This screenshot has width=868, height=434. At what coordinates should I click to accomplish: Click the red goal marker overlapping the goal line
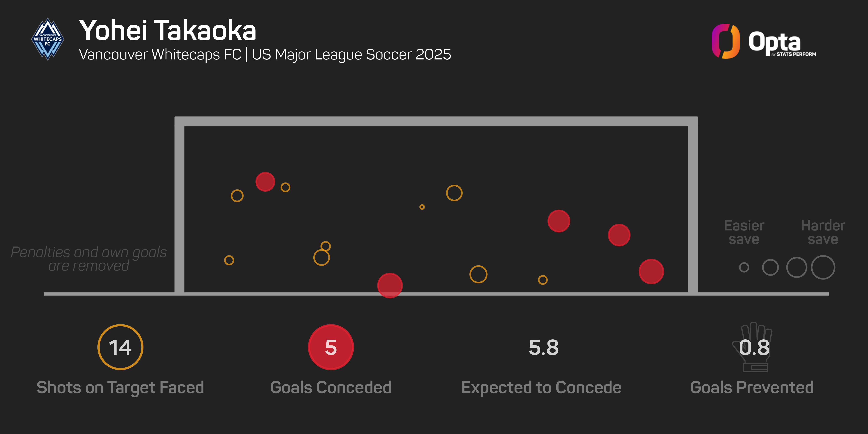click(390, 285)
